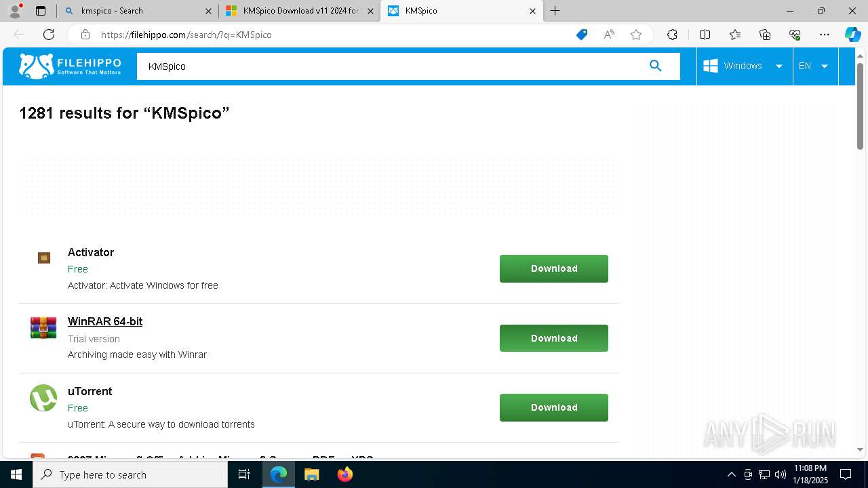Refresh the page
The width and height of the screenshot is (868, 488).
pos(49,35)
